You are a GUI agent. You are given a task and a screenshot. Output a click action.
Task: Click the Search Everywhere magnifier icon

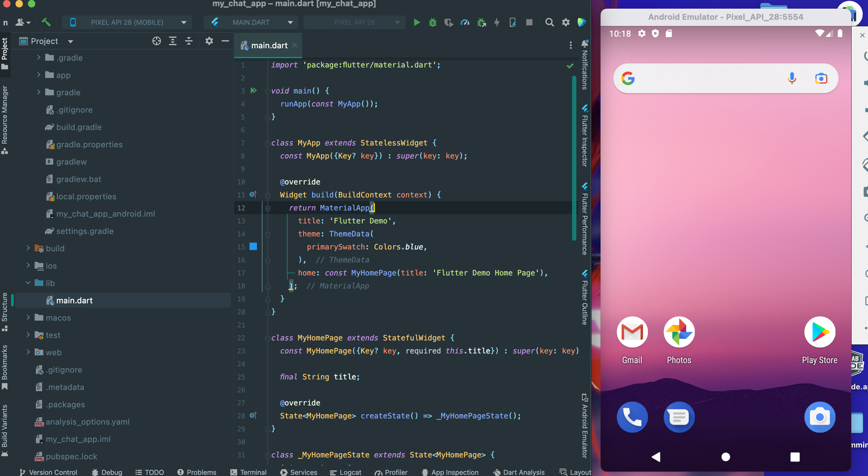[x=549, y=22]
